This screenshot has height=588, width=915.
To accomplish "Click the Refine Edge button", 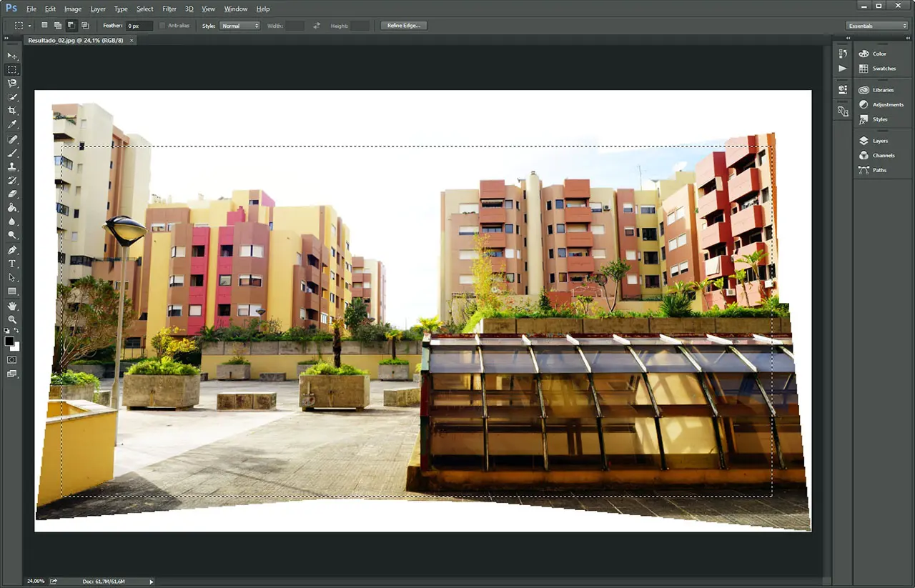I will tap(404, 26).
